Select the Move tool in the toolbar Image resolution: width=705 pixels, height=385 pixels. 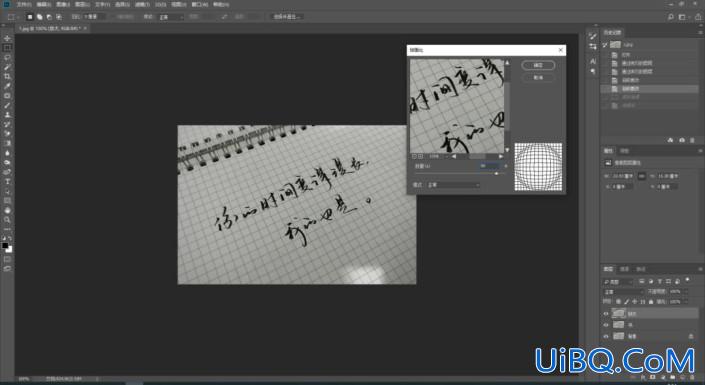point(7,38)
